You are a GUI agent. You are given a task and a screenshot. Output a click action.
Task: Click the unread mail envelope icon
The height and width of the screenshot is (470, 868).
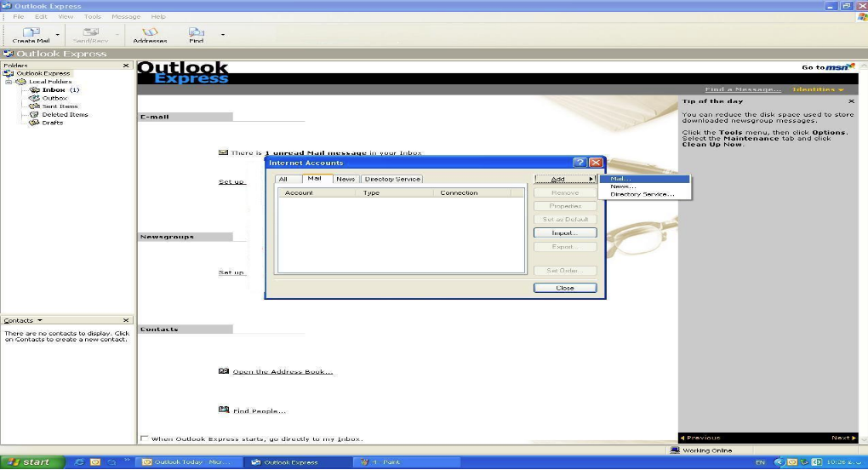click(x=223, y=152)
